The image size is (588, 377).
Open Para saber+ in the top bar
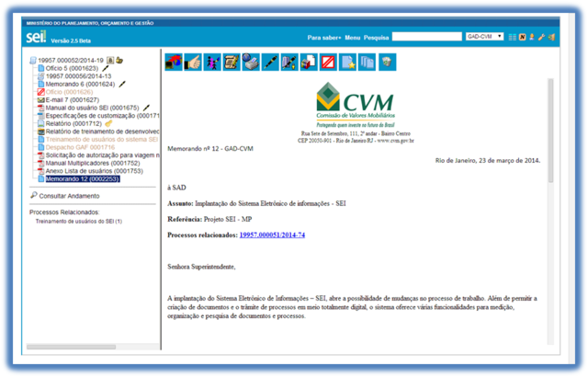point(324,38)
